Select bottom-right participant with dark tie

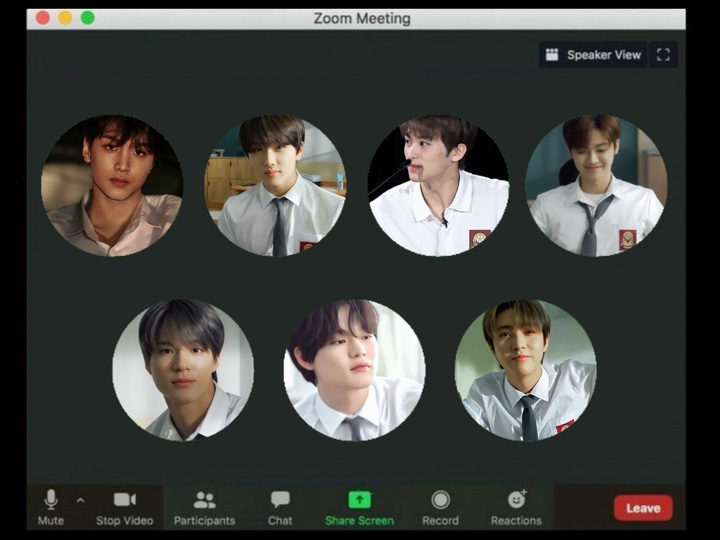[x=525, y=370]
